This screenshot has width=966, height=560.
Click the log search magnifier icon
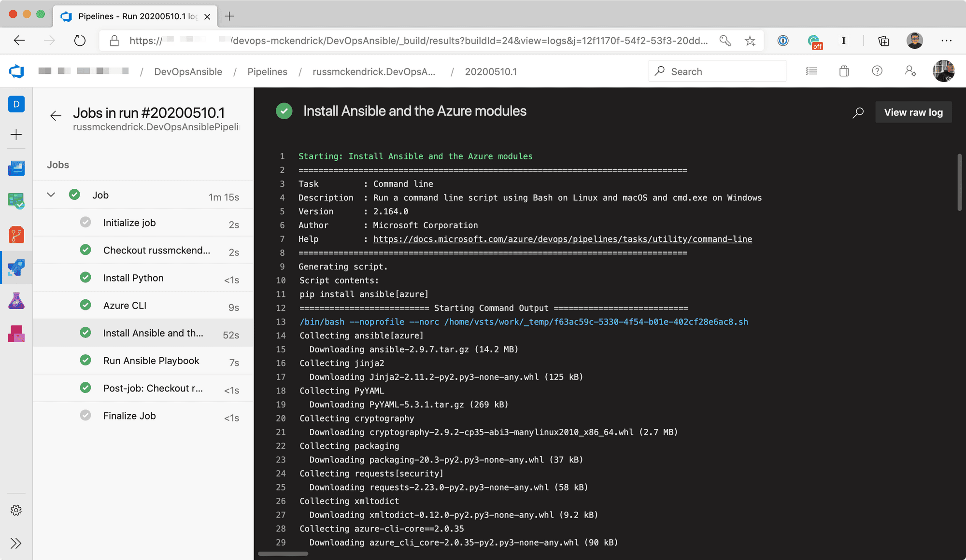pos(858,112)
